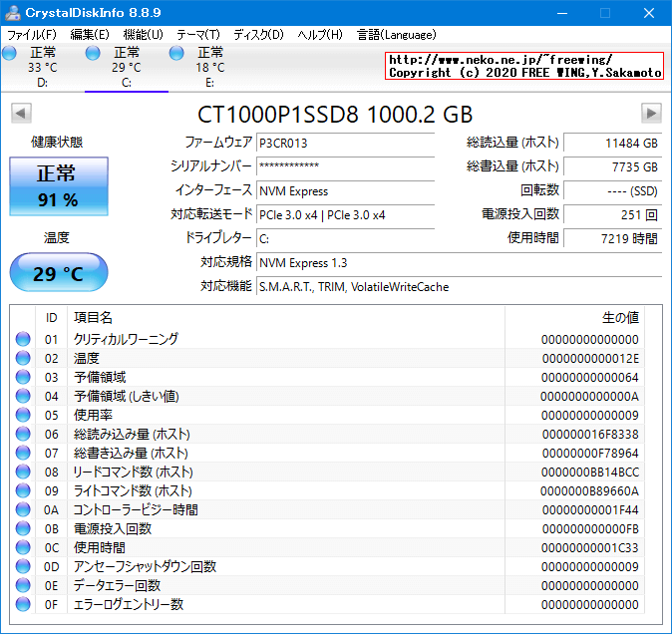The width and height of the screenshot is (672, 634).
Task: Click total host writes value 7735 GB
Action: (612, 166)
